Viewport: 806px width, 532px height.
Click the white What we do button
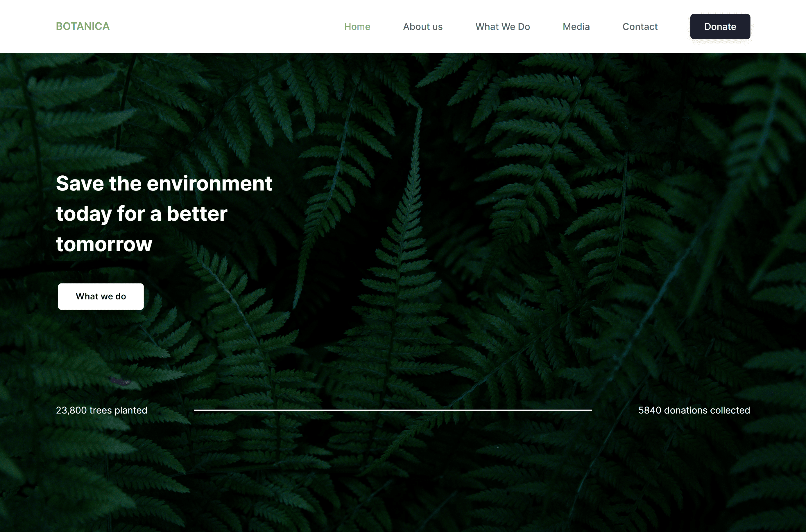point(101,296)
